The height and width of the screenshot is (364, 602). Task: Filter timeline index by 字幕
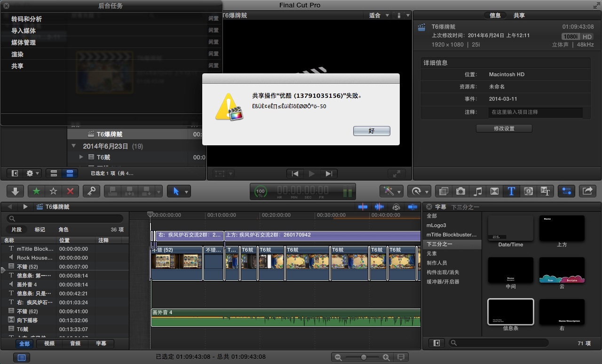(101, 343)
